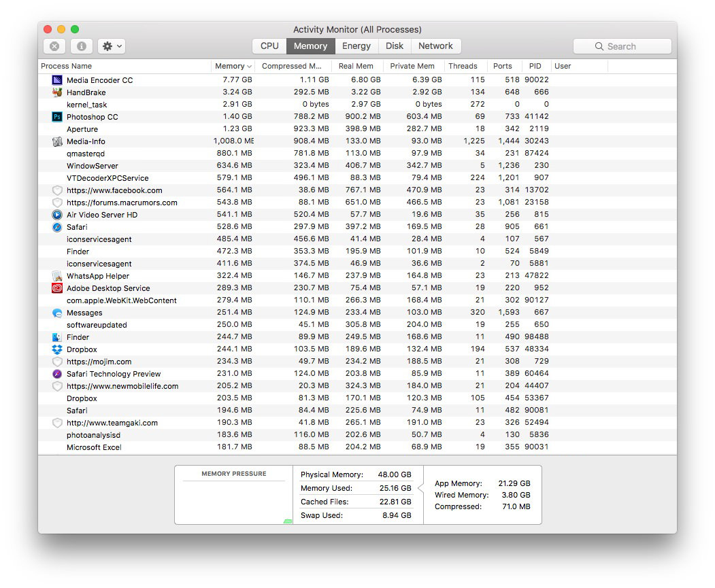
Task: Click the App Memory 21.29 GB value
Action: [514, 484]
